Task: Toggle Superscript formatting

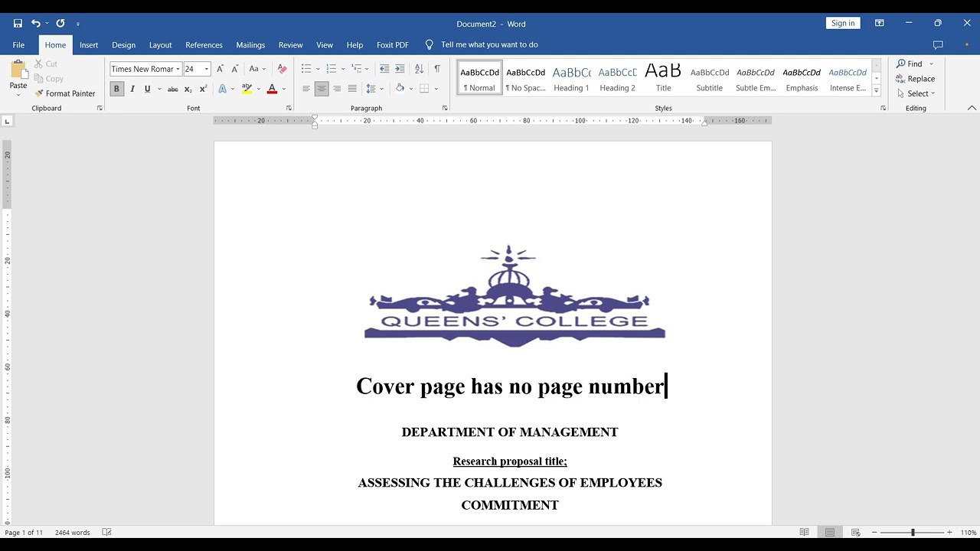Action: point(203,90)
